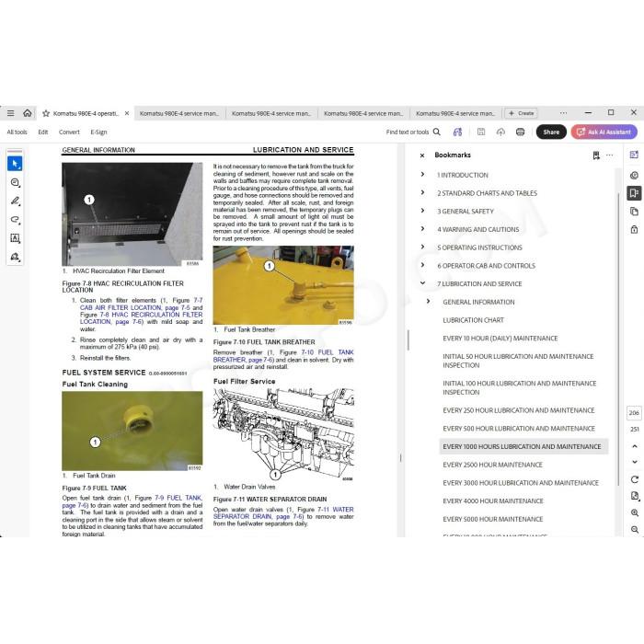This screenshot has width=644, height=644.
Task: Open the page display document icon
Action: click(x=634, y=496)
